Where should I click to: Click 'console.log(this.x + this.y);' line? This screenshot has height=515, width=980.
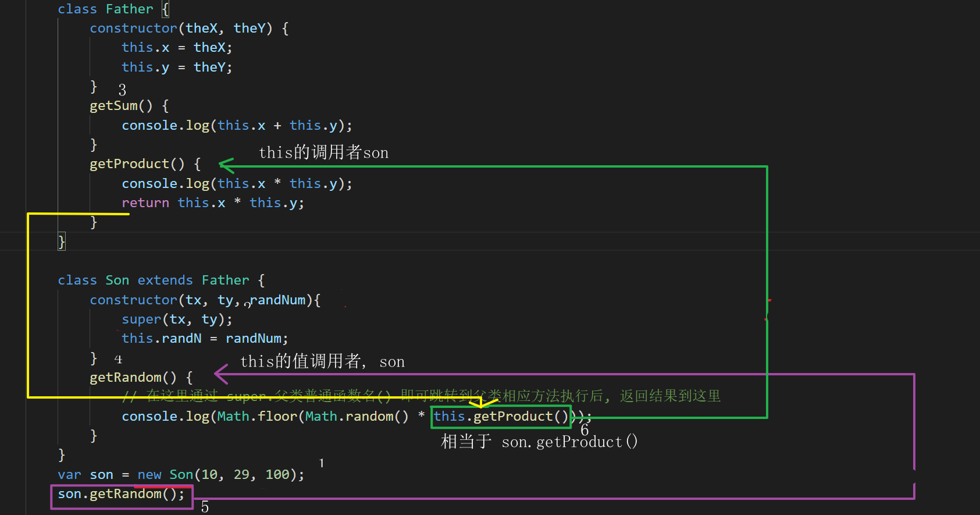pyautogui.click(x=237, y=126)
